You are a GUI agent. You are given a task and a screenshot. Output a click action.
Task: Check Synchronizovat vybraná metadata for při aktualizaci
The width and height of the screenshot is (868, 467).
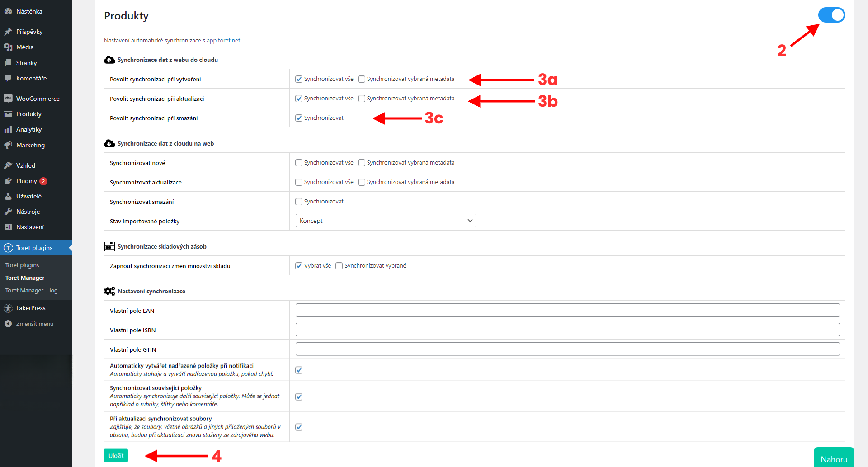362,99
